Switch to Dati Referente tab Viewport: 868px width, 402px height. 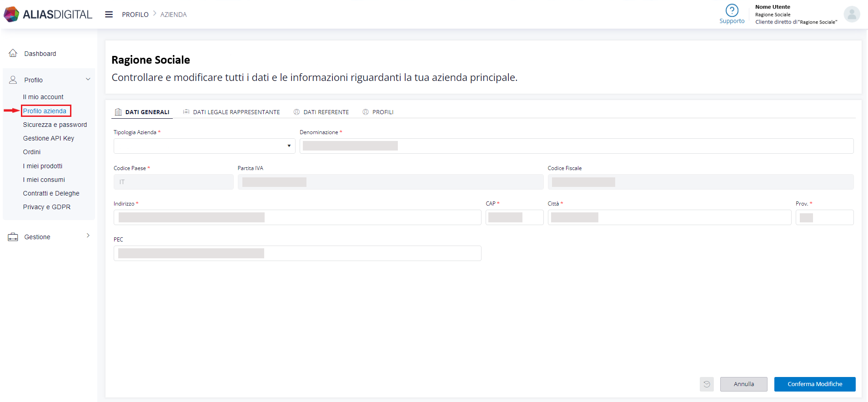click(x=321, y=112)
